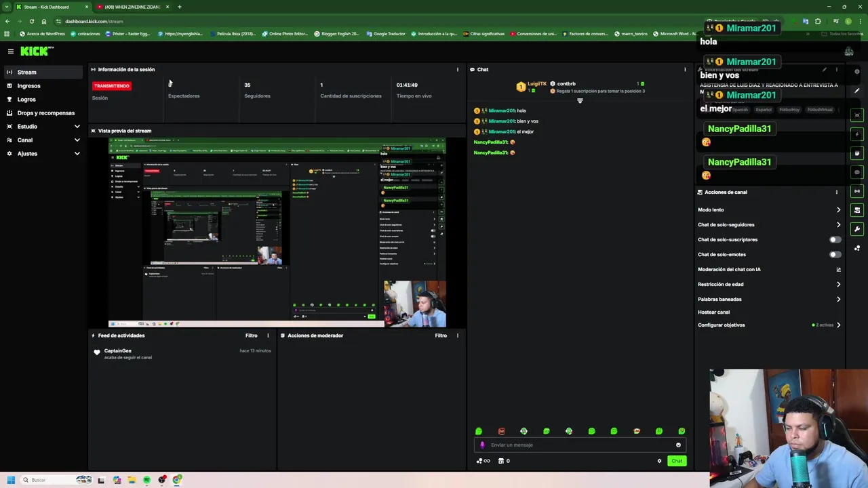
Task: Click the broadcast signal icon in the right toolbar
Action: (857, 191)
